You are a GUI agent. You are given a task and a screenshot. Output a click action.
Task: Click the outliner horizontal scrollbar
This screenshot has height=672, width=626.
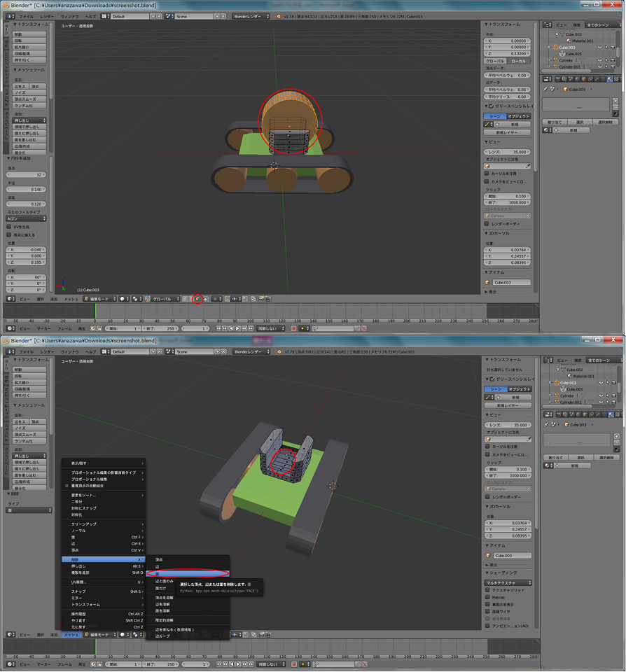[x=566, y=71]
